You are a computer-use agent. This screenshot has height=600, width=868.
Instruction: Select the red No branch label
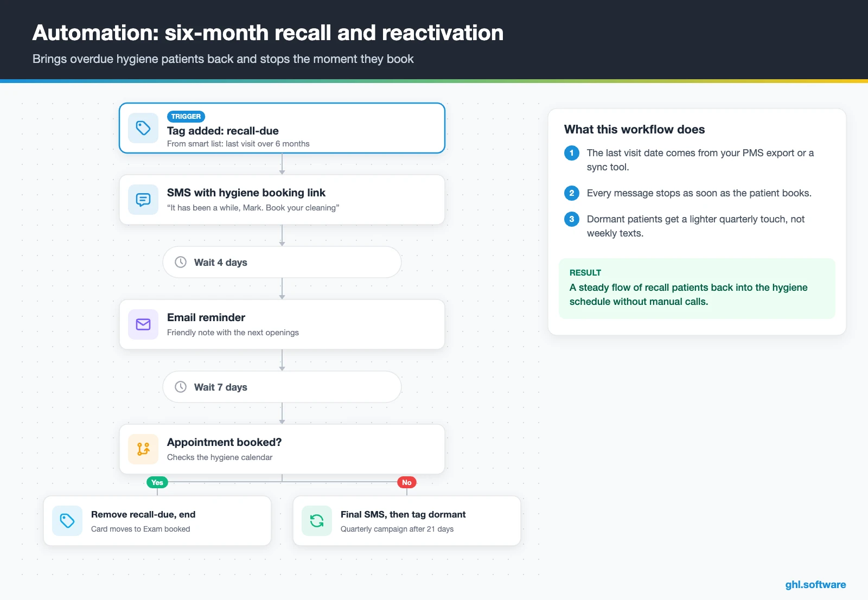pyautogui.click(x=407, y=482)
